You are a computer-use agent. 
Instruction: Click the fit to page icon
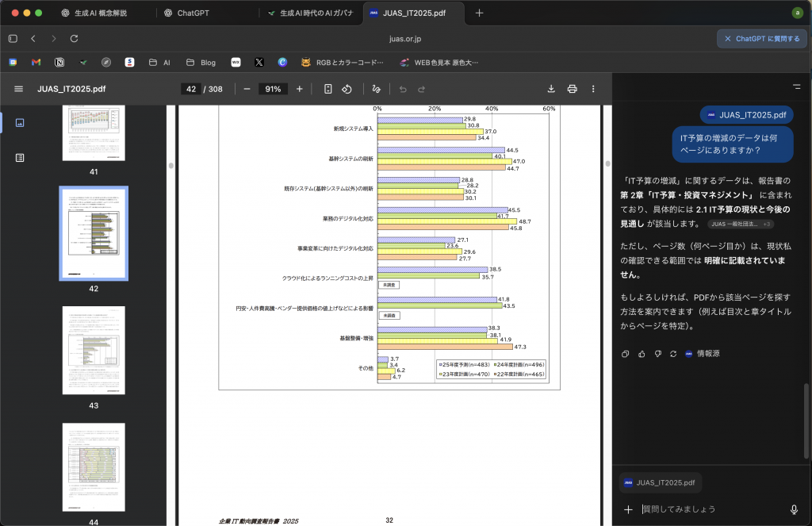point(328,89)
